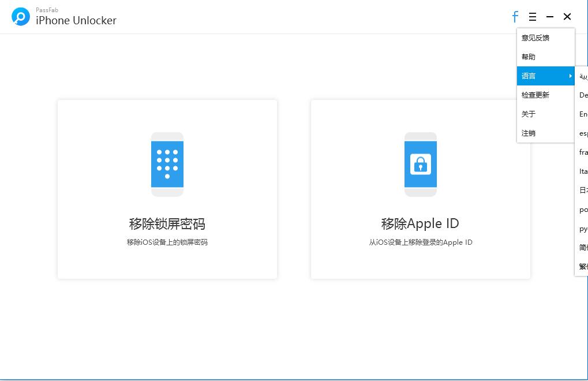Pick Arabic in the language submenu
Screen dimensions: 588x381
pyautogui.click(x=582, y=76)
